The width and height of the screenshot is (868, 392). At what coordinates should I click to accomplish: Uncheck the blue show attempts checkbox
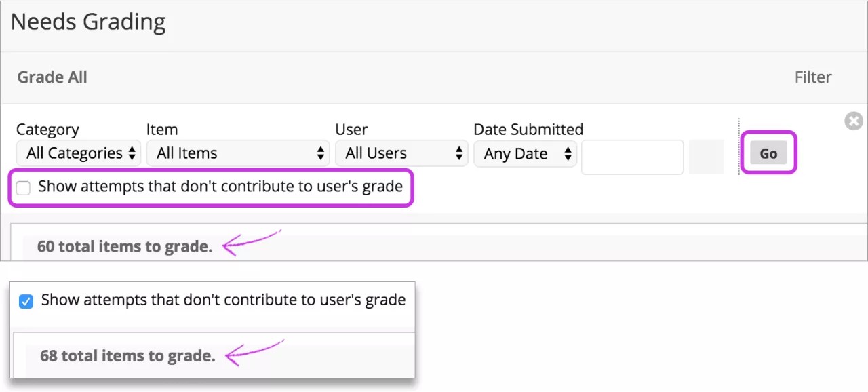coord(26,301)
